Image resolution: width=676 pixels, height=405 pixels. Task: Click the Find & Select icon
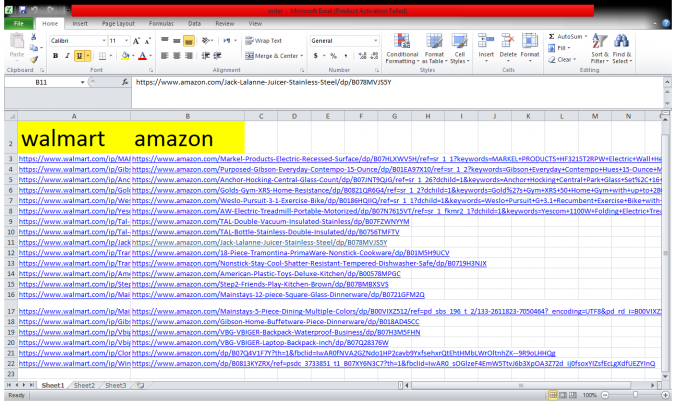[621, 43]
